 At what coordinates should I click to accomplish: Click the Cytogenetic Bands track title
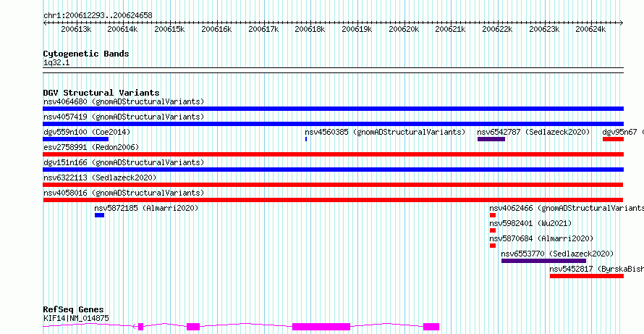coord(86,54)
